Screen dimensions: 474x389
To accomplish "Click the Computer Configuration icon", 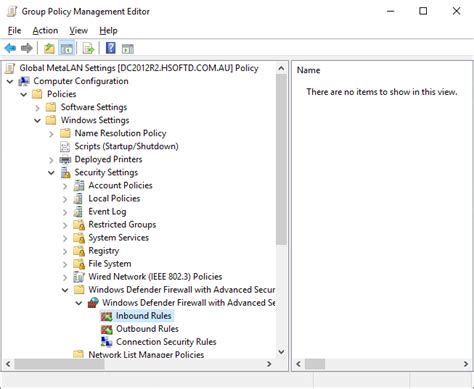I will click(x=24, y=81).
